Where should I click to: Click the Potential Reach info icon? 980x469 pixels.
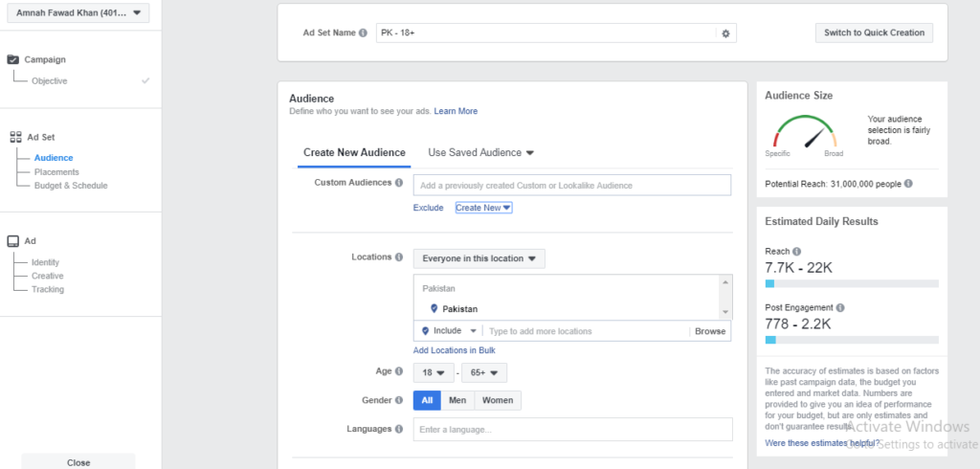point(908,184)
